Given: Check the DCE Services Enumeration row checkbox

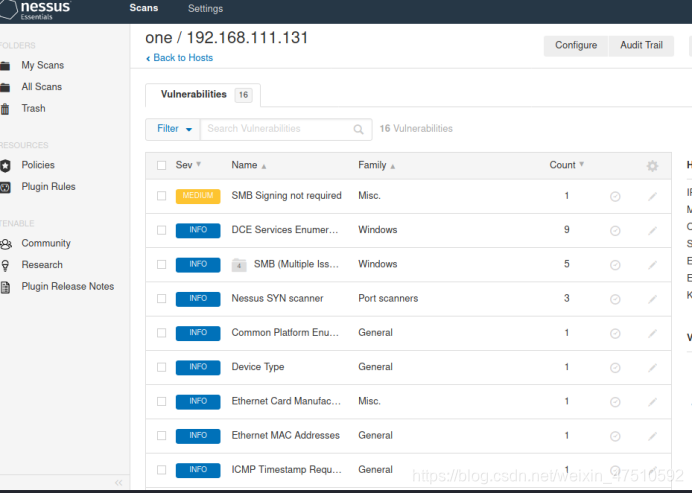Looking at the screenshot, I should (x=161, y=230).
